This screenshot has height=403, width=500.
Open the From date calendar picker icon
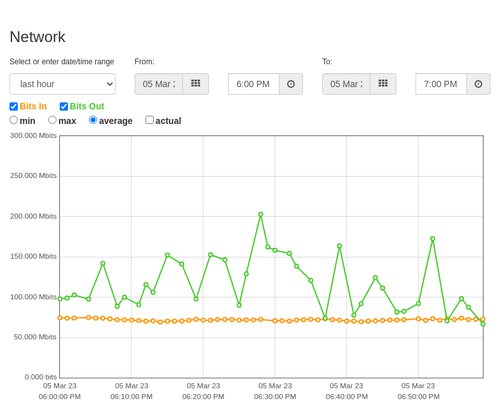(x=196, y=83)
